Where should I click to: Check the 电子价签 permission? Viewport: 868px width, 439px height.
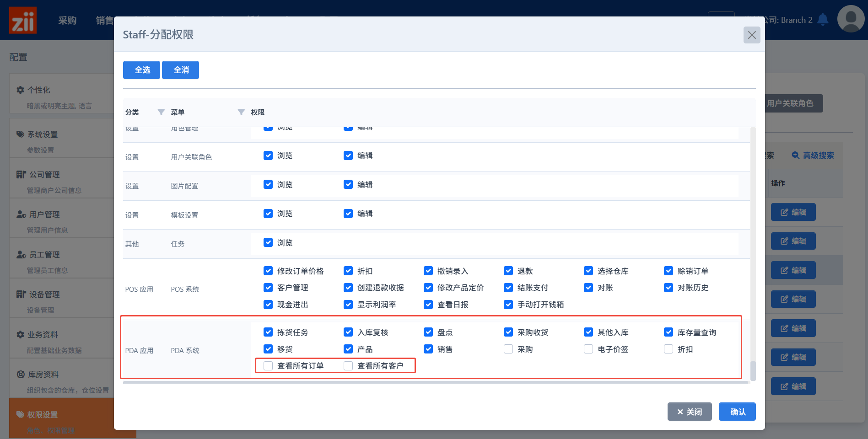588,349
